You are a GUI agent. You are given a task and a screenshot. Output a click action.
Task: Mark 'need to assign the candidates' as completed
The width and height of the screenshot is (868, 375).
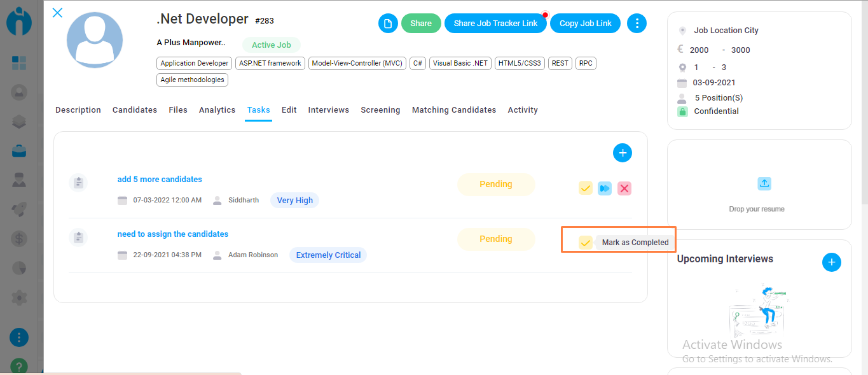point(585,242)
